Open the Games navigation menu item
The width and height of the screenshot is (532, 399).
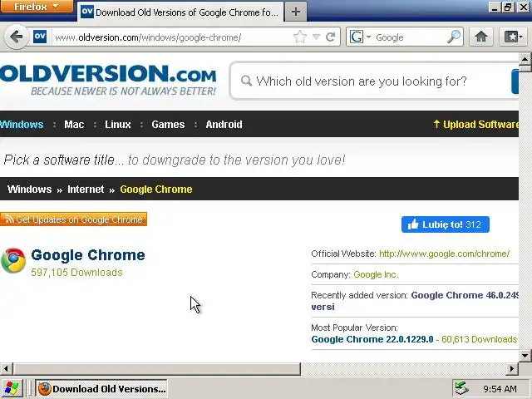[x=168, y=124]
